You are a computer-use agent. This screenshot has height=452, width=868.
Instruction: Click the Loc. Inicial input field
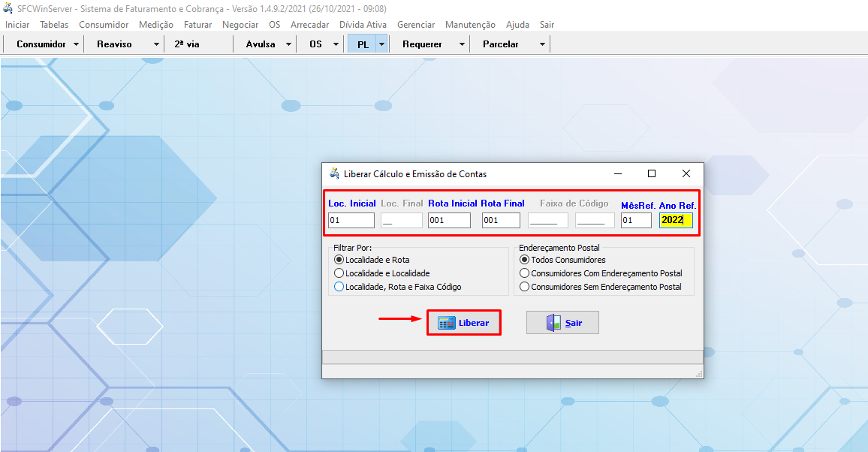(x=351, y=221)
